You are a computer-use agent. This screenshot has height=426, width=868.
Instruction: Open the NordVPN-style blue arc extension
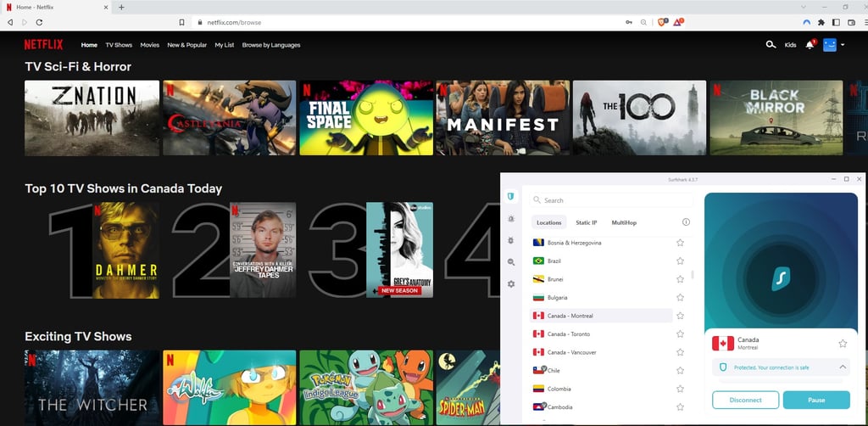pyautogui.click(x=807, y=22)
